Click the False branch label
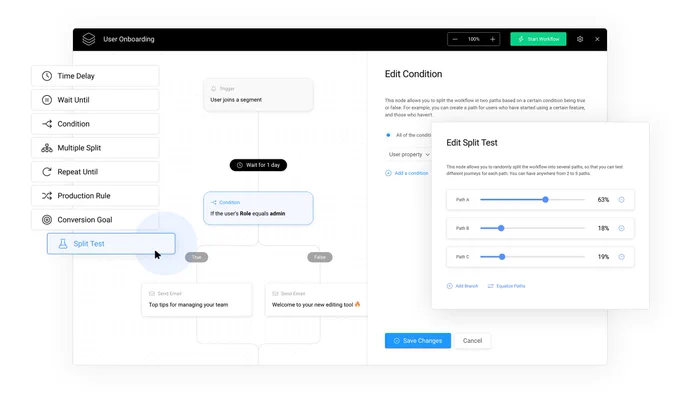This screenshot has width=680, height=396. click(320, 257)
